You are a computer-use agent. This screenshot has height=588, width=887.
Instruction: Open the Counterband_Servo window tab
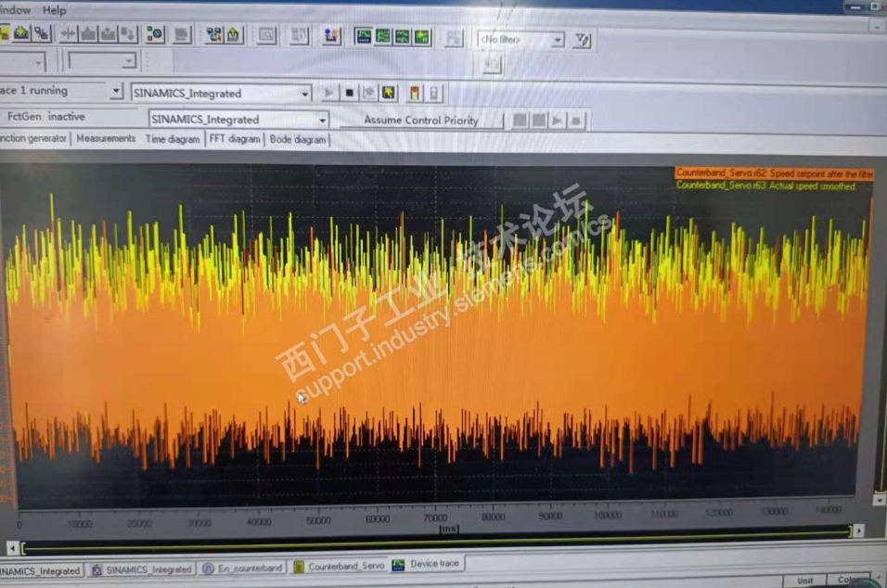(339, 566)
